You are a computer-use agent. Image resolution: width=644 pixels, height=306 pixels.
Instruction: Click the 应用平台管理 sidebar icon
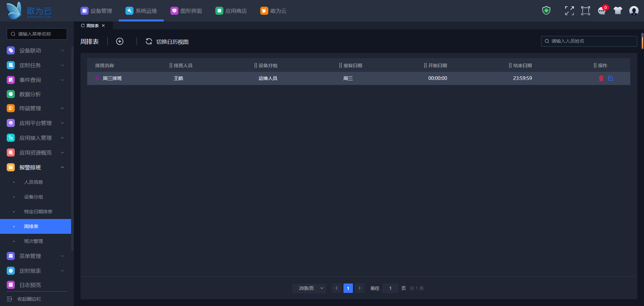click(x=11, y=123)
